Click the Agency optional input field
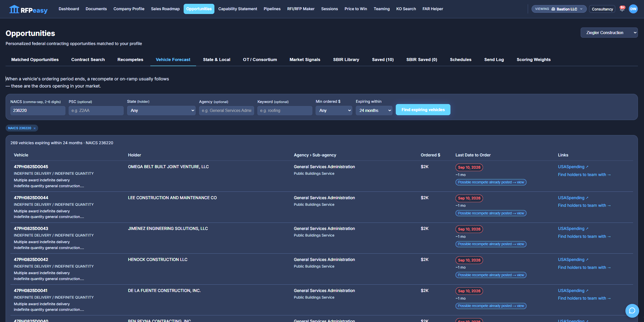 click(226, 110)
